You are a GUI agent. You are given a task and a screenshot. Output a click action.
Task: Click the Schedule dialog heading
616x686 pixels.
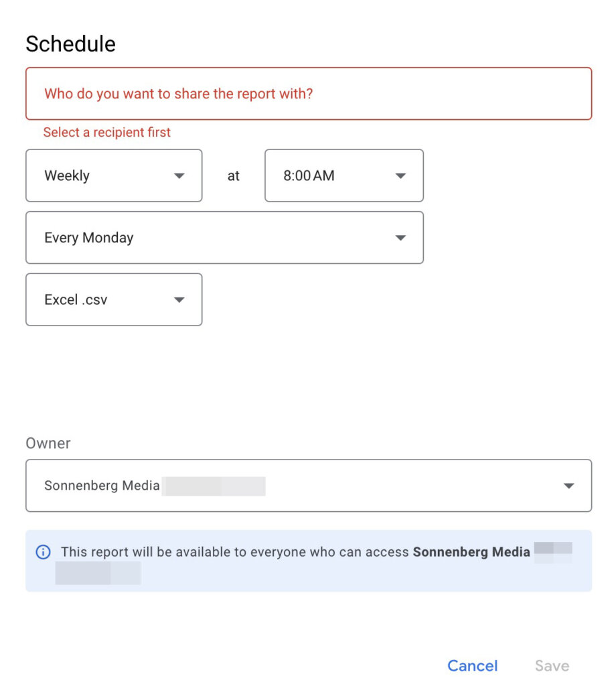coord(70,44)
